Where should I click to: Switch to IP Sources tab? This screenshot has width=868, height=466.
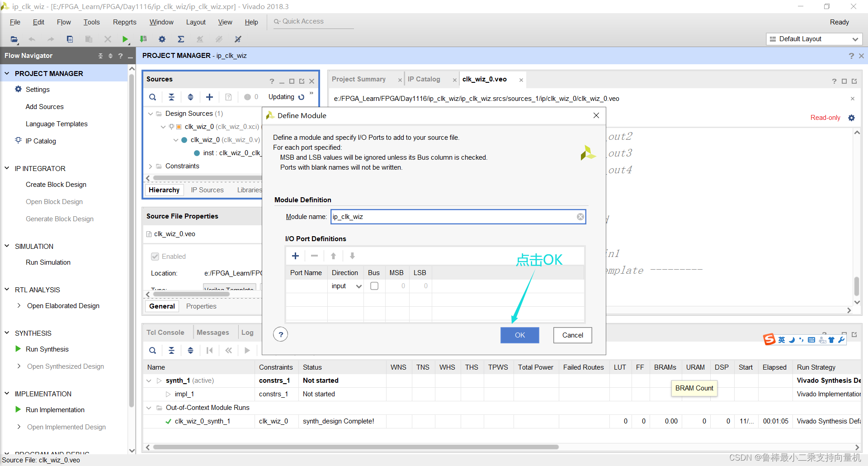pos(207,190)
